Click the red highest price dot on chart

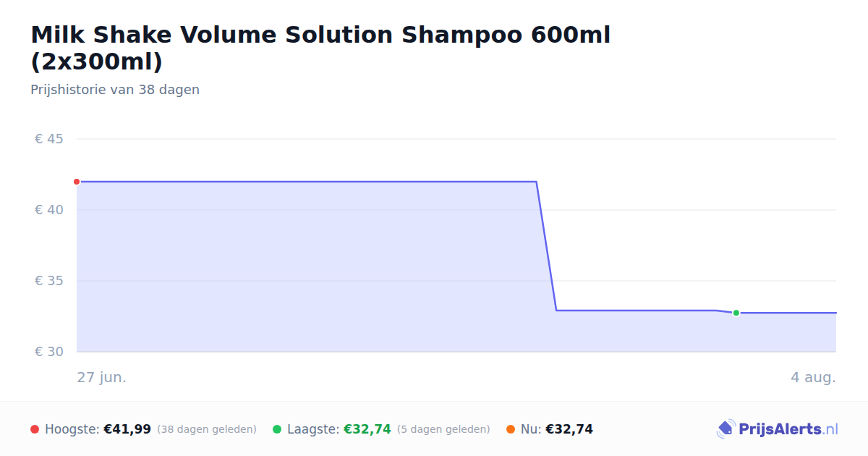pyautogui.click(x=77, y=182)
